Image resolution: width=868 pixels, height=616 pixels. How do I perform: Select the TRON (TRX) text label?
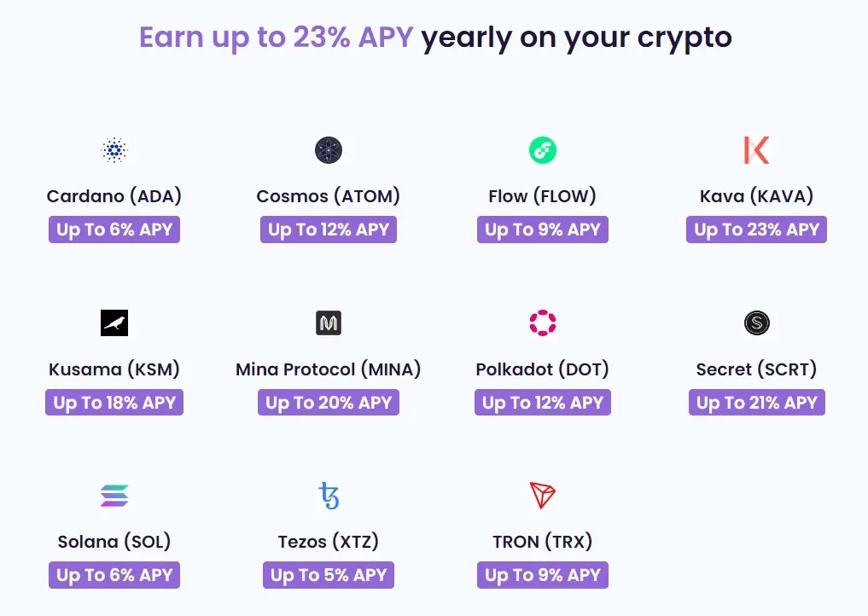[542, 542]
